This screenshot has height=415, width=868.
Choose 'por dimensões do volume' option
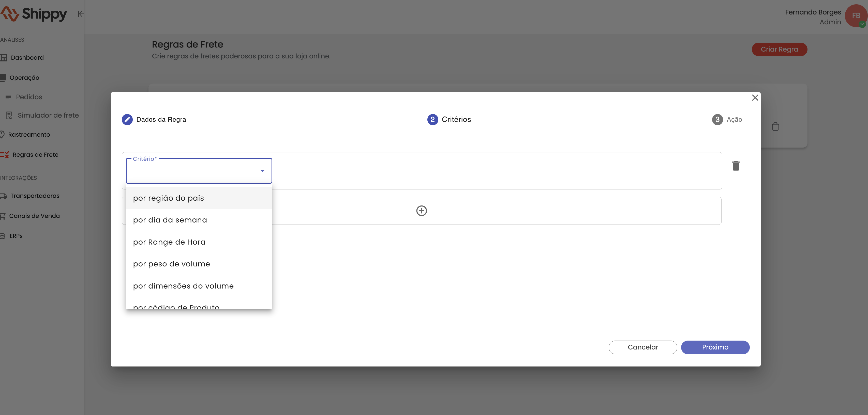[183, 286]
